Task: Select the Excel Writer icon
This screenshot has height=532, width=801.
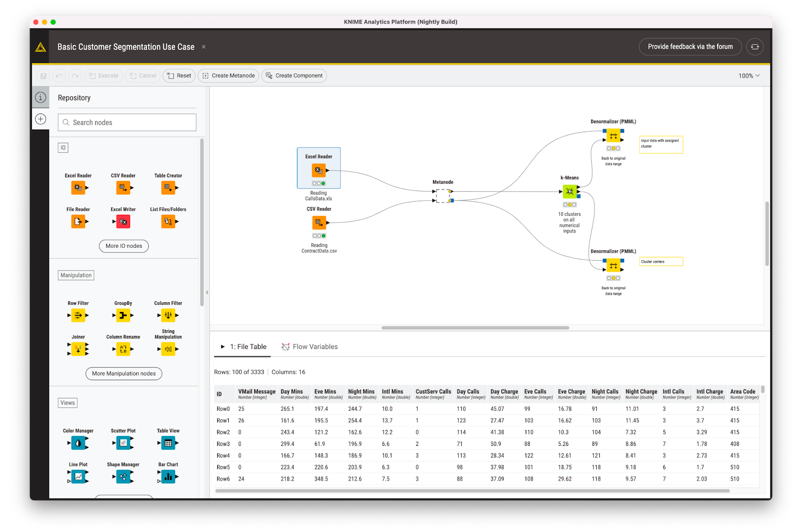Action: [x=123, y=221]
